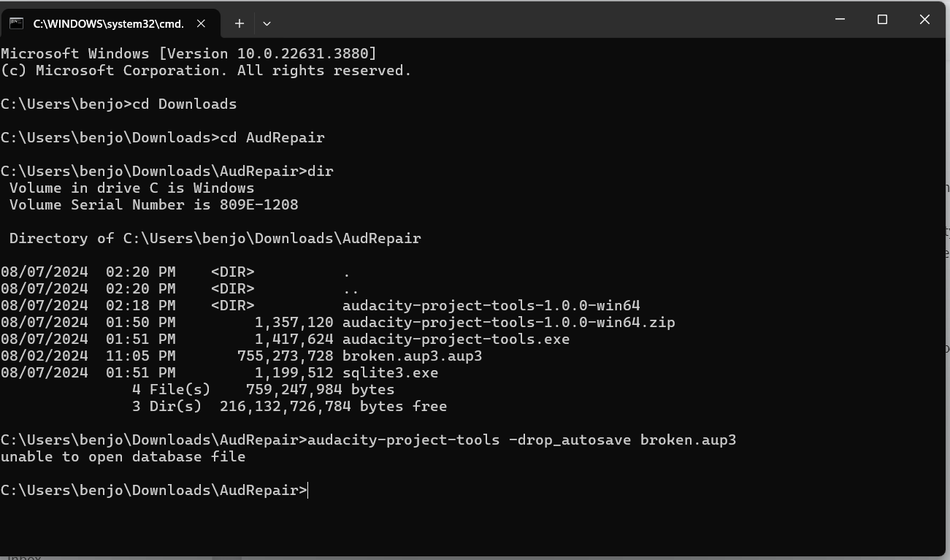
Task: Click the Volume Serial Number line
Action: [x=153, y=205]
